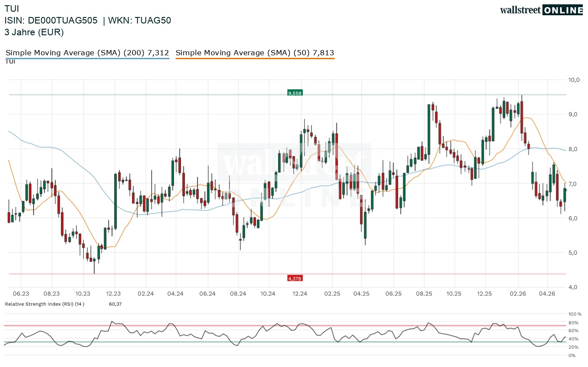Viewport: 588px width, 367px height.
Task: Click the 20% RSI axis label
Action: (x=573, y=347)
